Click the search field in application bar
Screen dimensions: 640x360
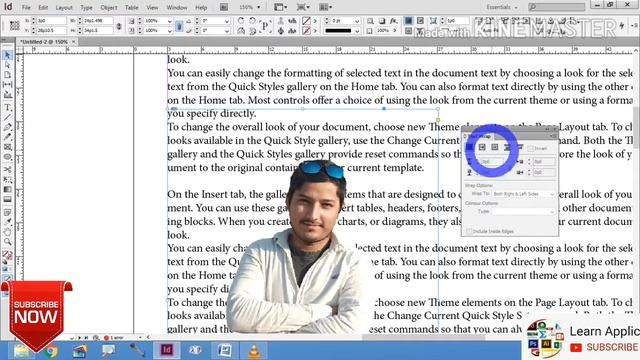click(x=556, y=7)
